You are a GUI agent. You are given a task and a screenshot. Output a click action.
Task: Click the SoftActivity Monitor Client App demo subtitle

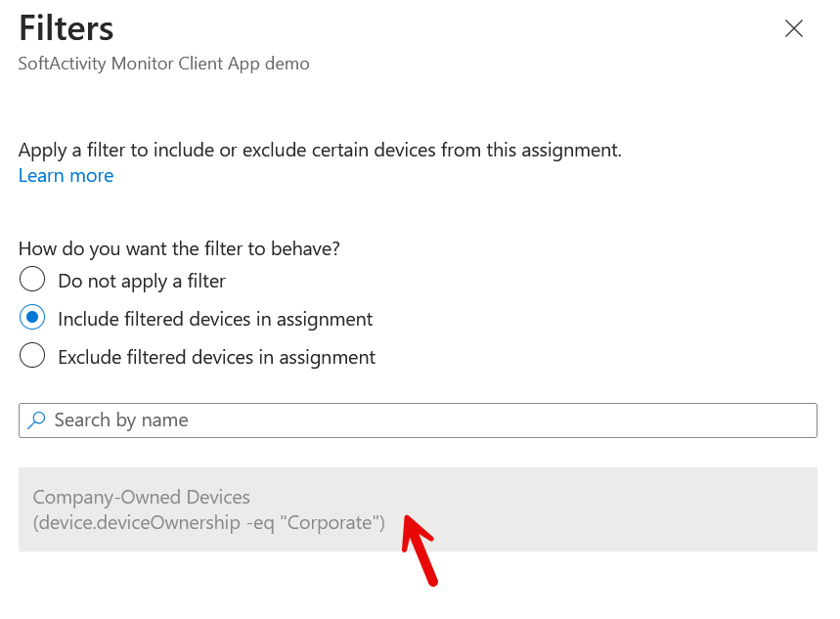coord(164,64)
